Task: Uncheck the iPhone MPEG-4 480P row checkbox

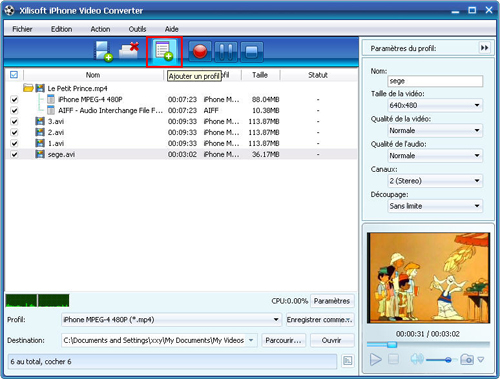Action: [x=14, y=99]
